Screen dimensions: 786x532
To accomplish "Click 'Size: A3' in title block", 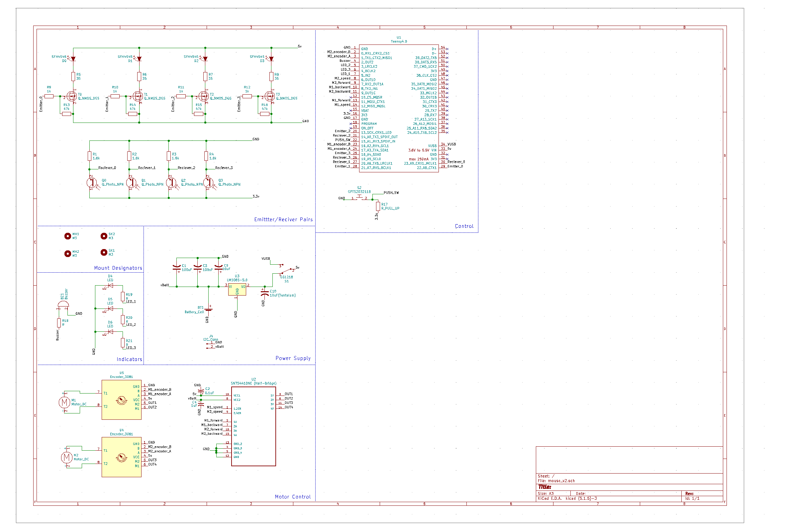I will [545, 494].
